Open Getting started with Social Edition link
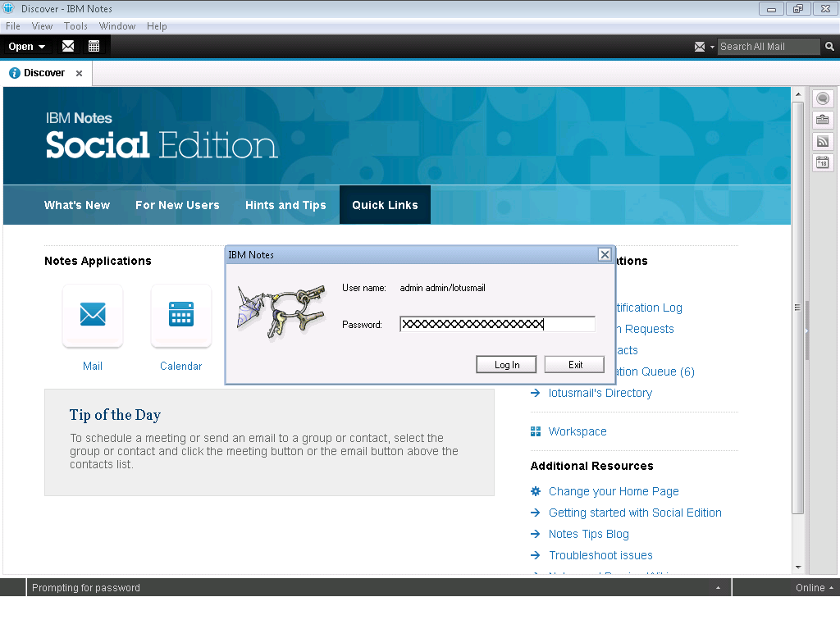The width and height of the screenshot is (840, 629). (635, 513)
